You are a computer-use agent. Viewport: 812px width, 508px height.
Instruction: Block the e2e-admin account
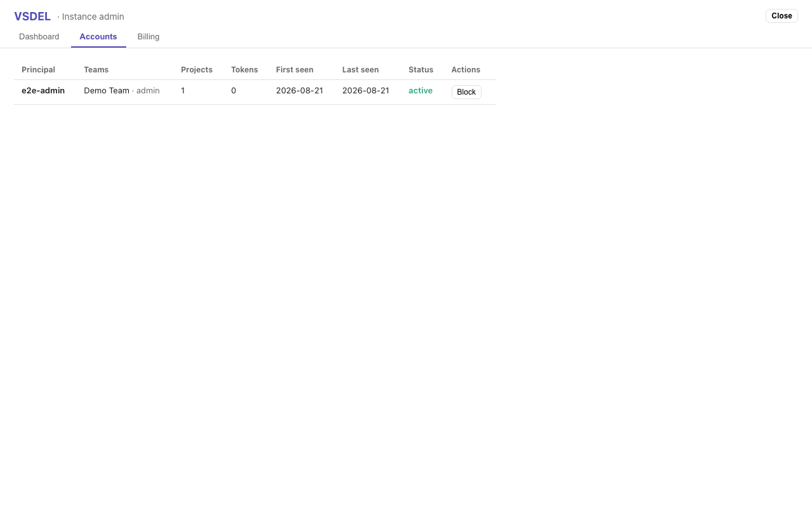[466, 92]
